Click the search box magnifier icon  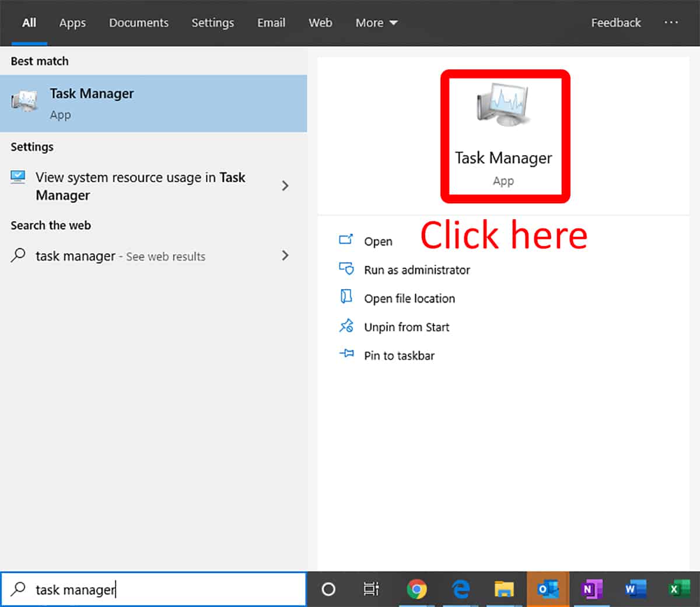tap(19, 589)
